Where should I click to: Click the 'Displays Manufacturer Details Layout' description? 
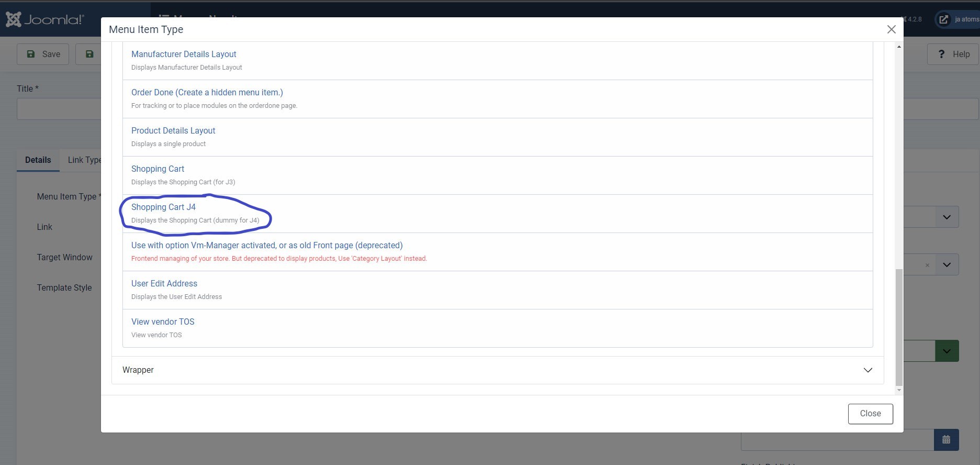tap(186, 68)
